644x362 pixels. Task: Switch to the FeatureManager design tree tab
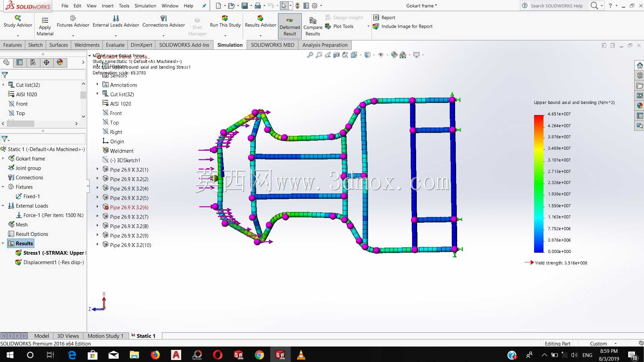(6, 62)
